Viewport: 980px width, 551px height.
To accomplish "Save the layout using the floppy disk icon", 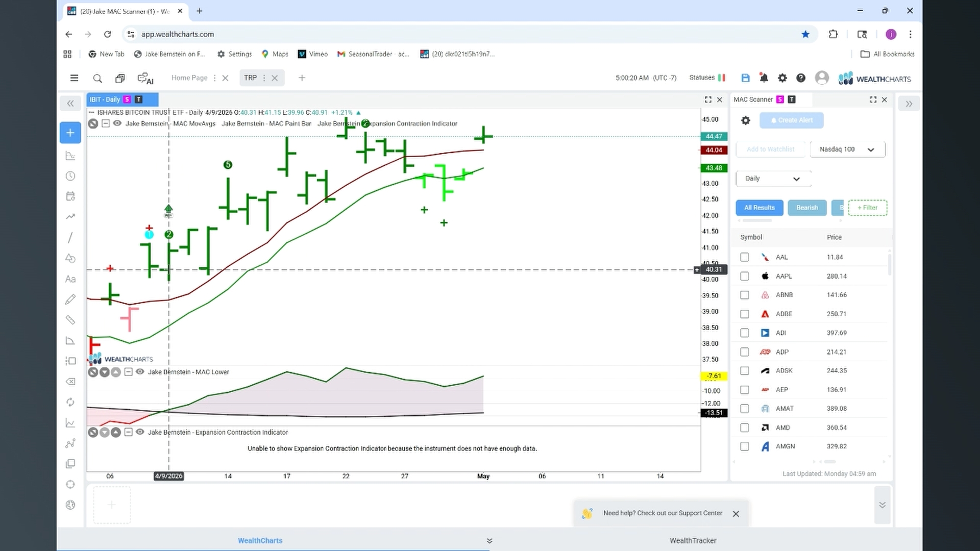I will [745, 78].
